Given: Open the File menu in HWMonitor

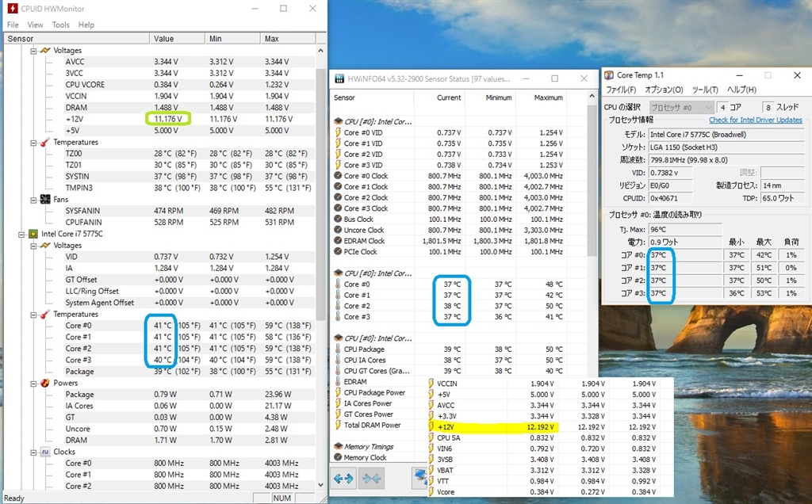Looking at the screenshot, I should point(13,25).
